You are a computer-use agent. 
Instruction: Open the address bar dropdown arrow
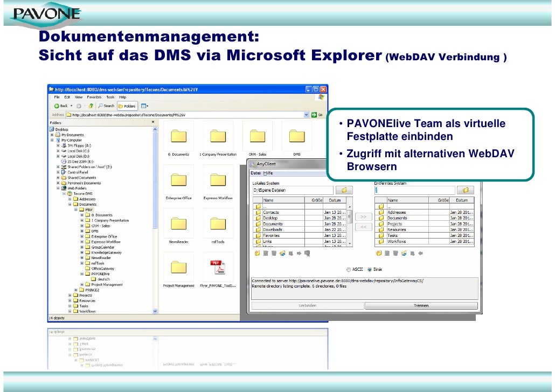306,115
